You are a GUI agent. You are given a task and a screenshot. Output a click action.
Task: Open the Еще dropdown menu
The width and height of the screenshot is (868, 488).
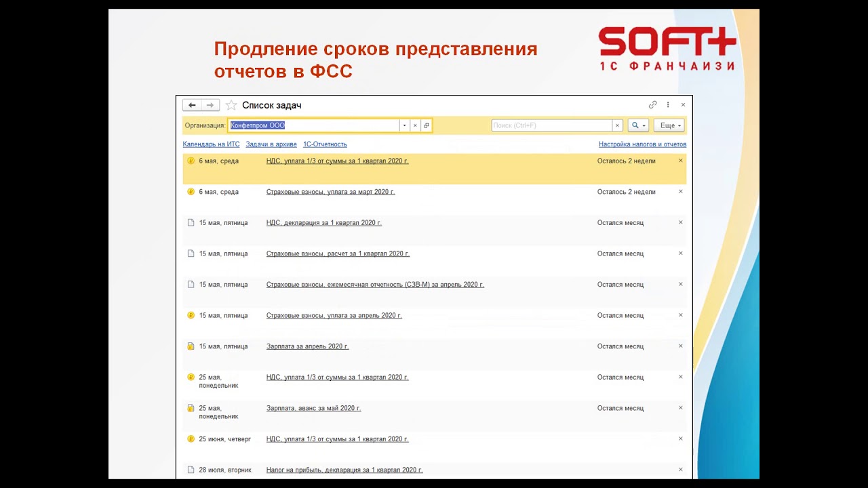point(669,125)
